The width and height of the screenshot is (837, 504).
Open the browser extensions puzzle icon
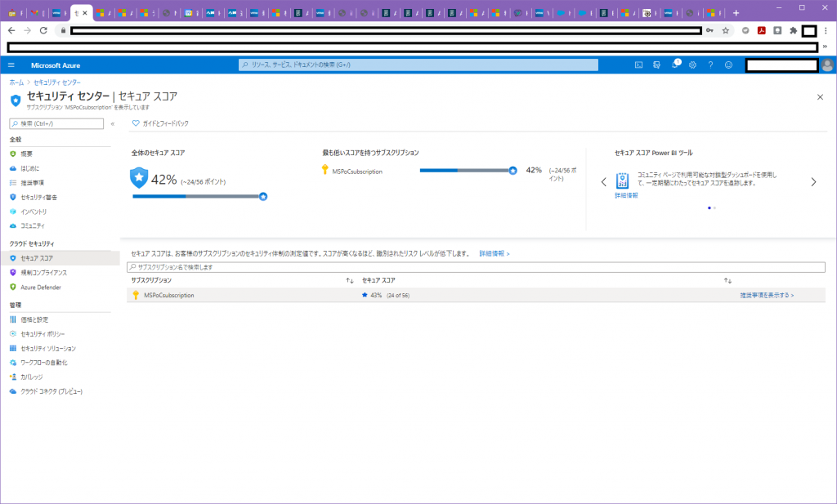pos(793,31)
